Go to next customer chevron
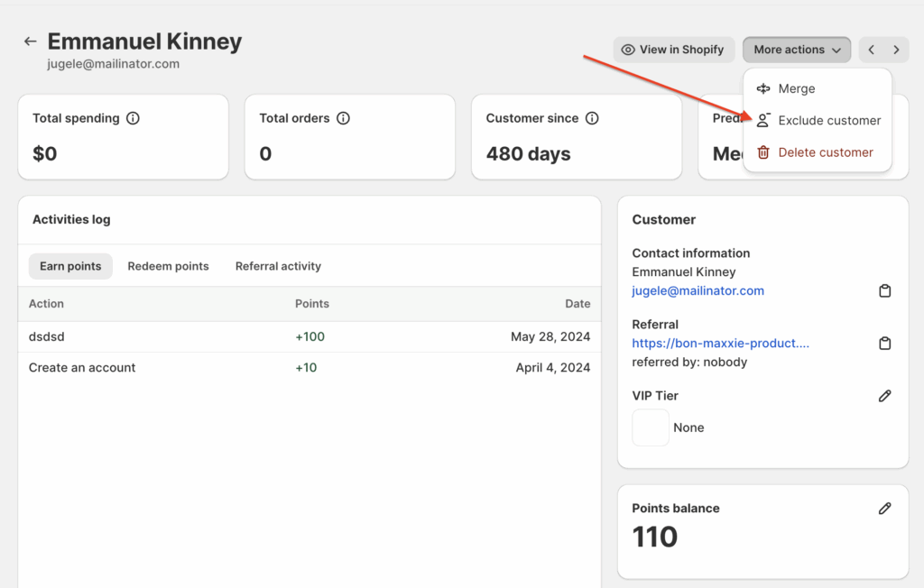This screenshot has width=924, height=588. (896, 50)
